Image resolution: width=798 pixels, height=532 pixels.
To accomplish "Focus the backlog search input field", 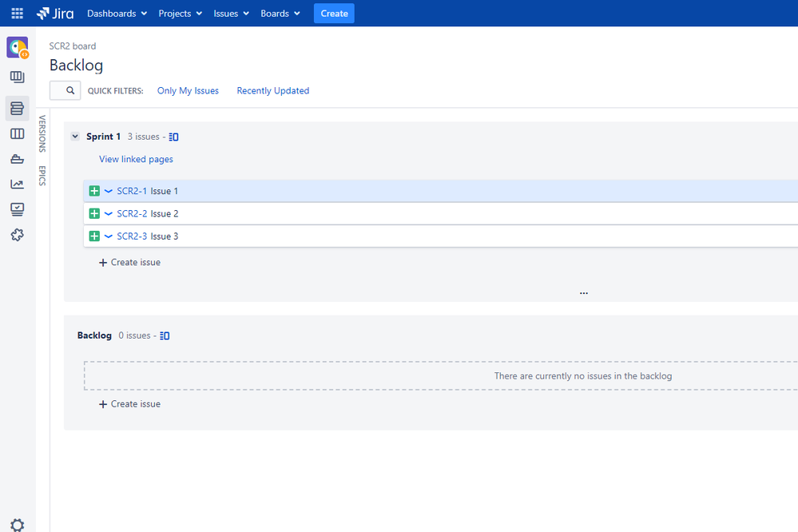I will pyautogui.click(x=65, y=90).
